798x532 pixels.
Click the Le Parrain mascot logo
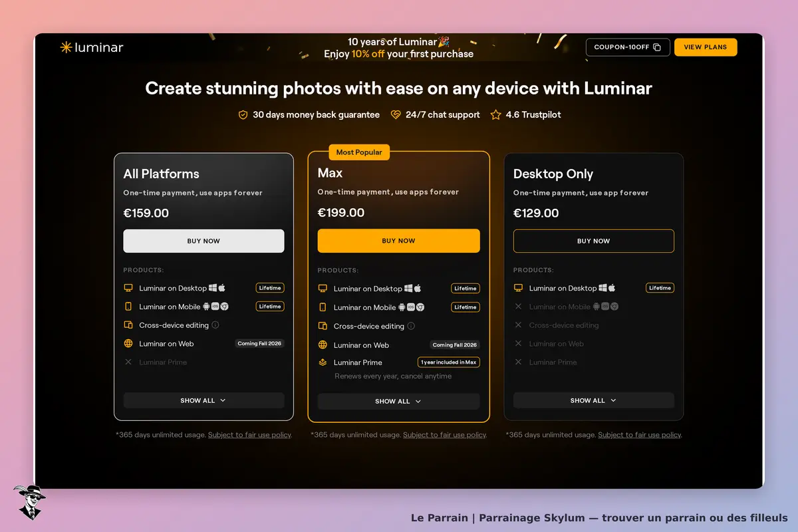coord(29,502)
